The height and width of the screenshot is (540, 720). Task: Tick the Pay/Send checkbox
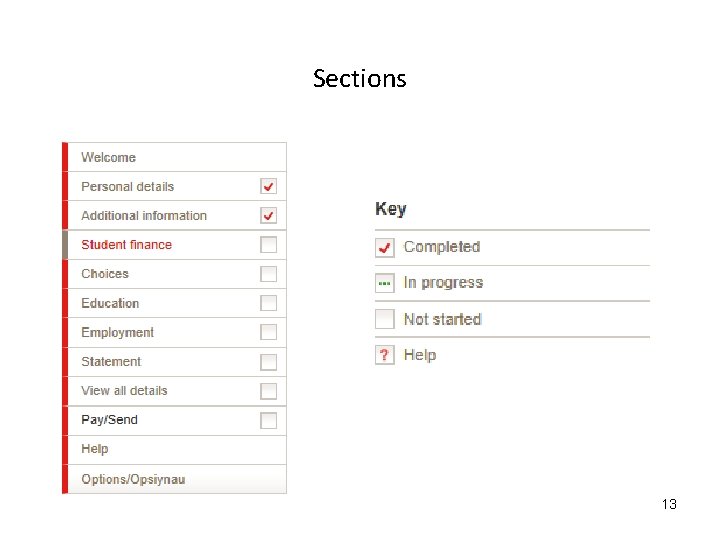268,420
